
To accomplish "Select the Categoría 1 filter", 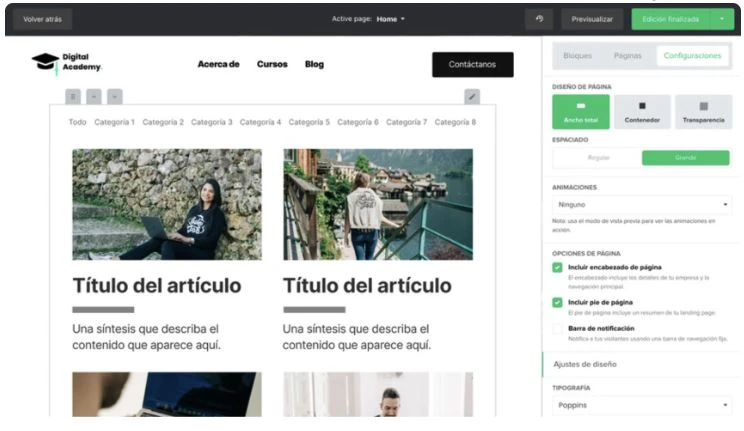I will point(114,122).
